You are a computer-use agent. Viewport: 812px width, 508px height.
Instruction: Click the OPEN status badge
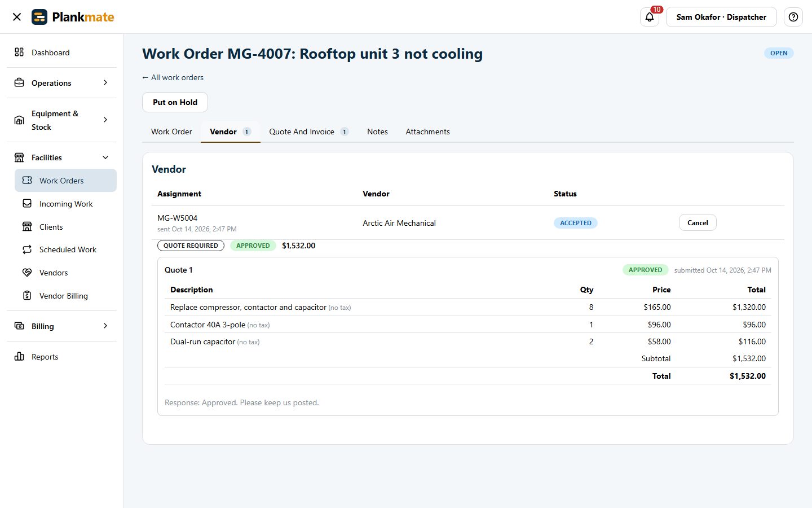pyautogui.click(x=779, y=53)
